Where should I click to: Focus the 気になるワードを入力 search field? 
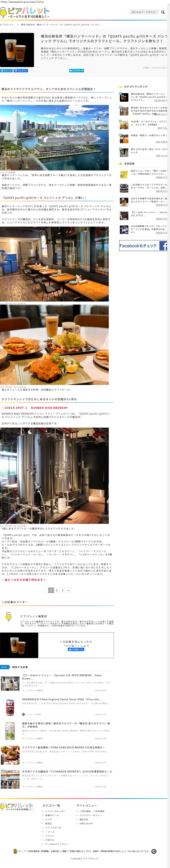[144, 12]
